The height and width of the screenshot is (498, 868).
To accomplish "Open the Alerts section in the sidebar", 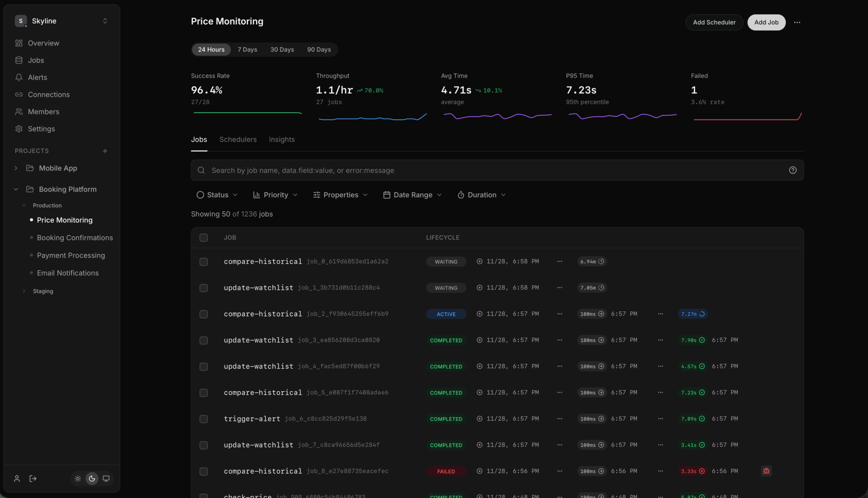I will point(37,77).
